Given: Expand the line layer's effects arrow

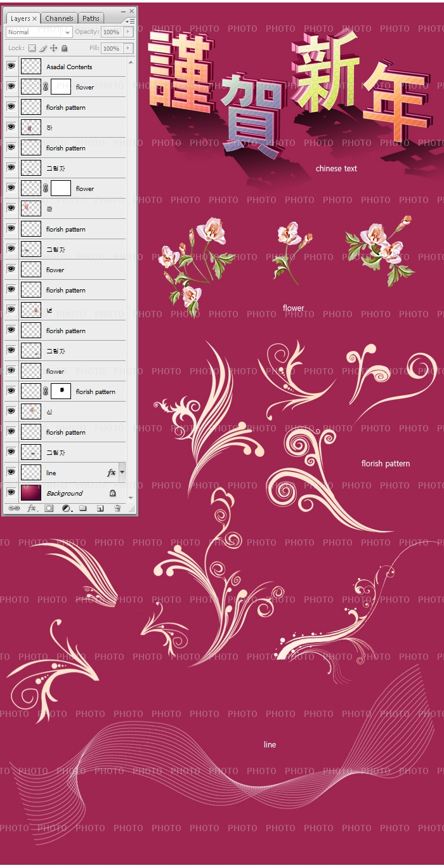Looking at the screenshot, I should click(x=122, y=473).
